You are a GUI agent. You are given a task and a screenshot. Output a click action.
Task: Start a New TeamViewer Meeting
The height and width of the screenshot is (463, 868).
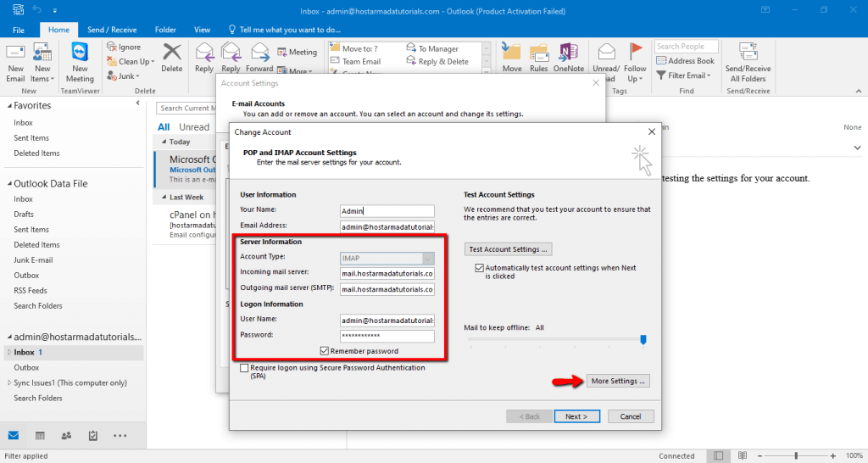80,52
